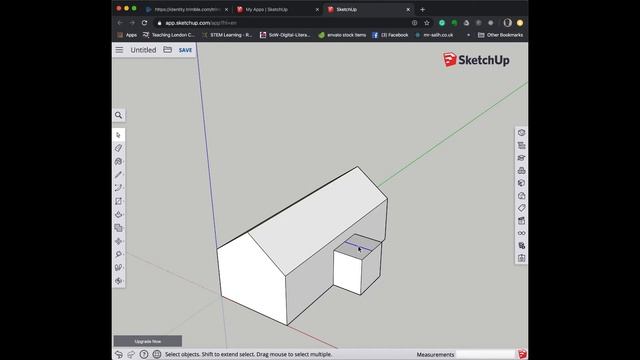Open the envato stock items bookmark

point(342,35)
